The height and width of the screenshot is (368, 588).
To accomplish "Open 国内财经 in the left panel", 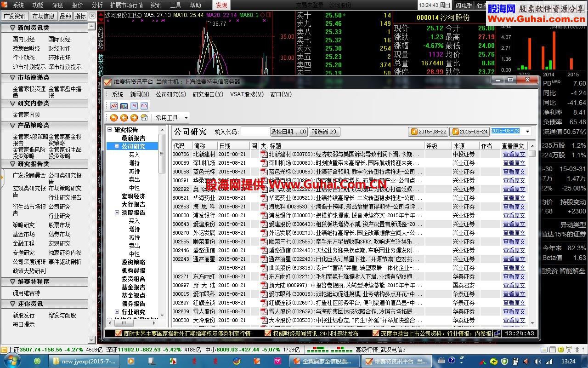I will 23,39.
